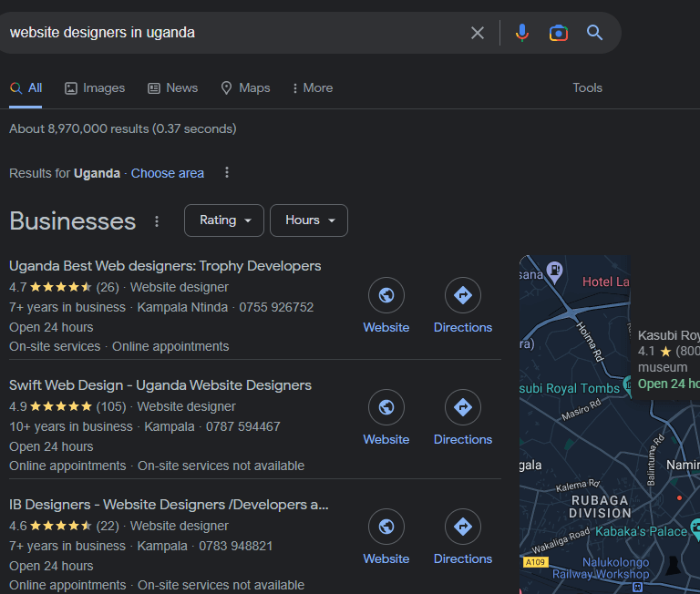Viewport: 700px width, 594px height.
Task: Click the Kasubi Royal Tombs map label
Action: coord(570,388)
